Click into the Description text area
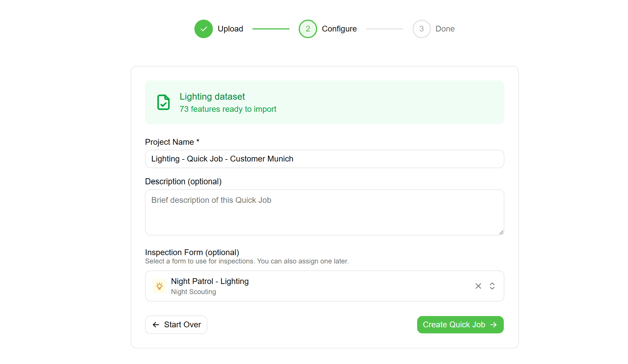628x364 pixels. click(x=324, y=212)
